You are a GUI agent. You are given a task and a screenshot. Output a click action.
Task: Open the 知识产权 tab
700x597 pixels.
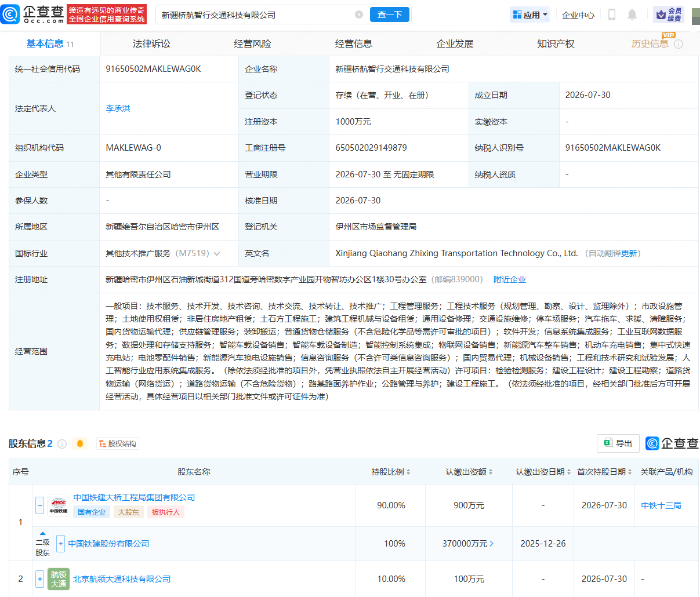coord(556,43)
